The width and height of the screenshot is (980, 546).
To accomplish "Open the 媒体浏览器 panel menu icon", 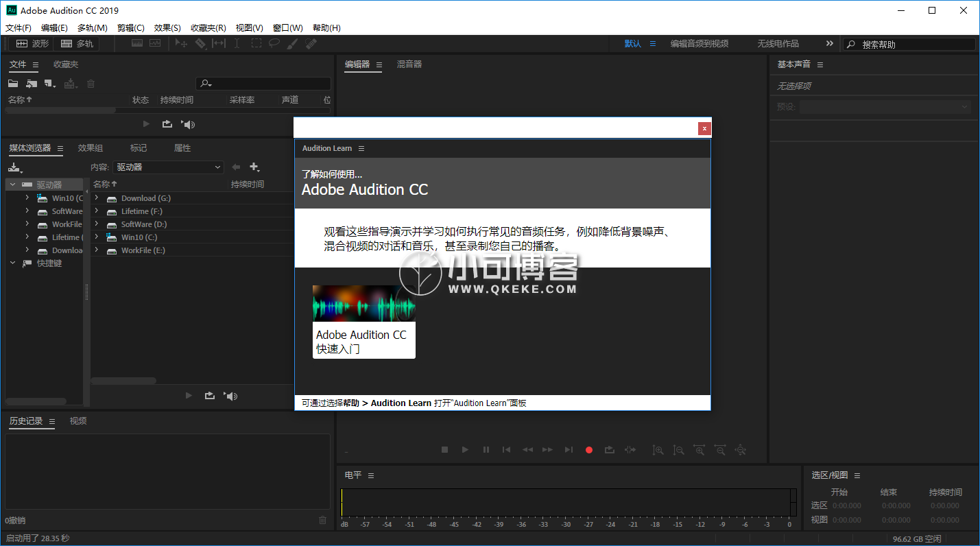I will click(60, 149).
